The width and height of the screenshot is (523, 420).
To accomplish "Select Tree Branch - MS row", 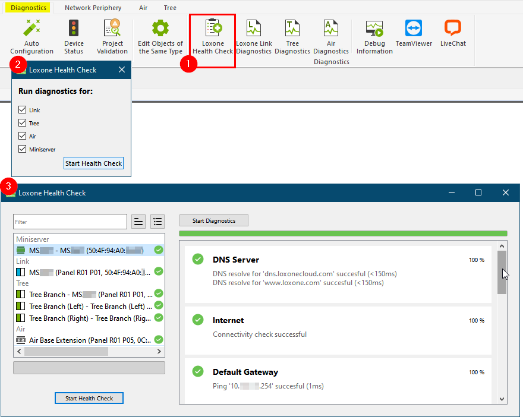I will 89,294.
